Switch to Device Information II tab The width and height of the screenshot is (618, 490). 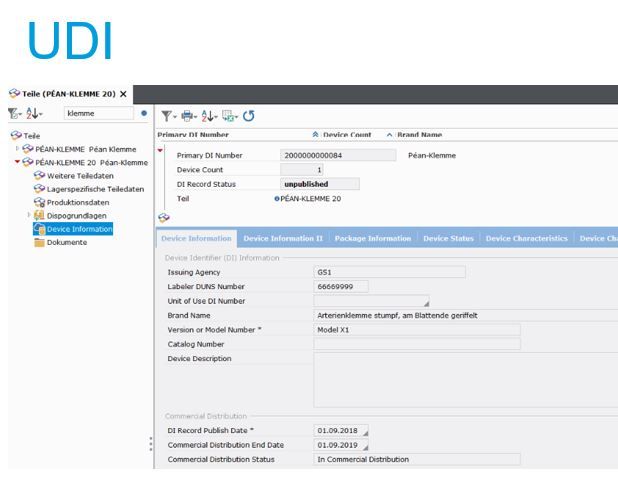click(x=283, y=238)
